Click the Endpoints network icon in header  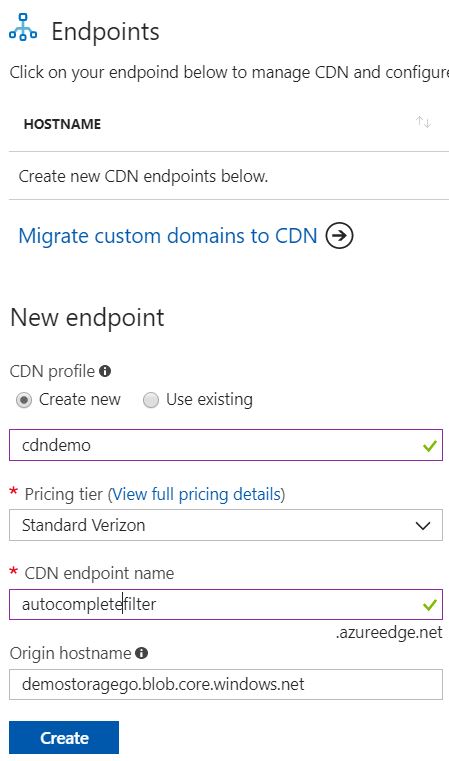[22, 30]
